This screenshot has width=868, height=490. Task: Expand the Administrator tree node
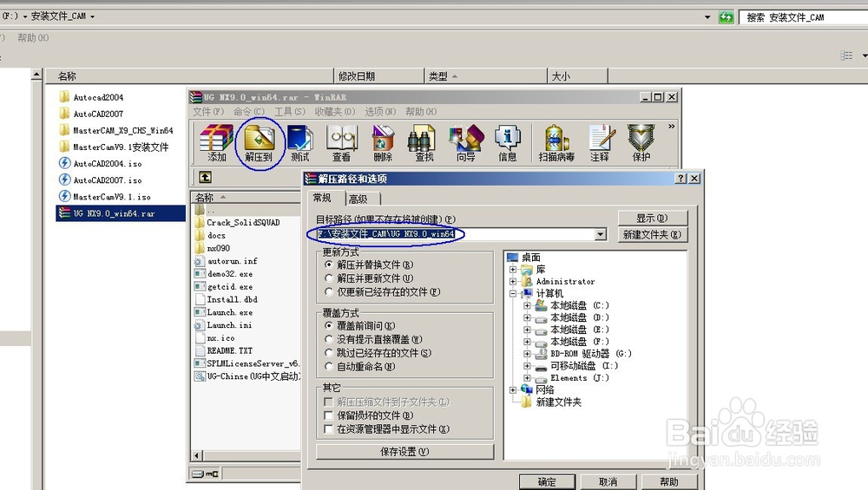513,282
